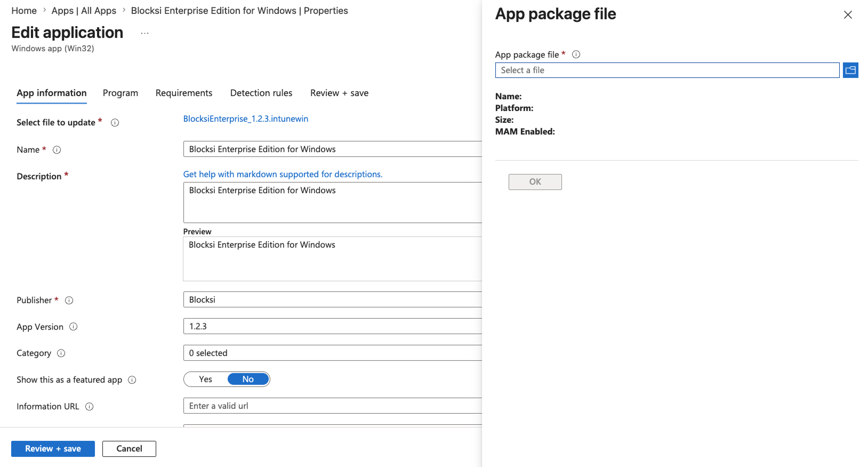The width and height of the screenshot is (868, 467).
Task: Click the description Preview text
Action: click(262, 245)
